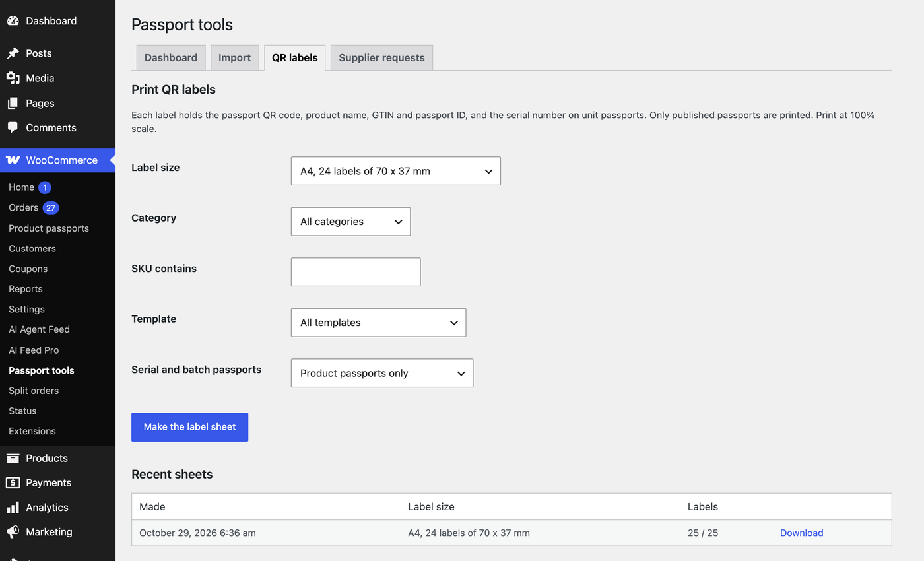Open the Split orders submenu item
The height and width of the screenshot is (561, 924).
34,391
